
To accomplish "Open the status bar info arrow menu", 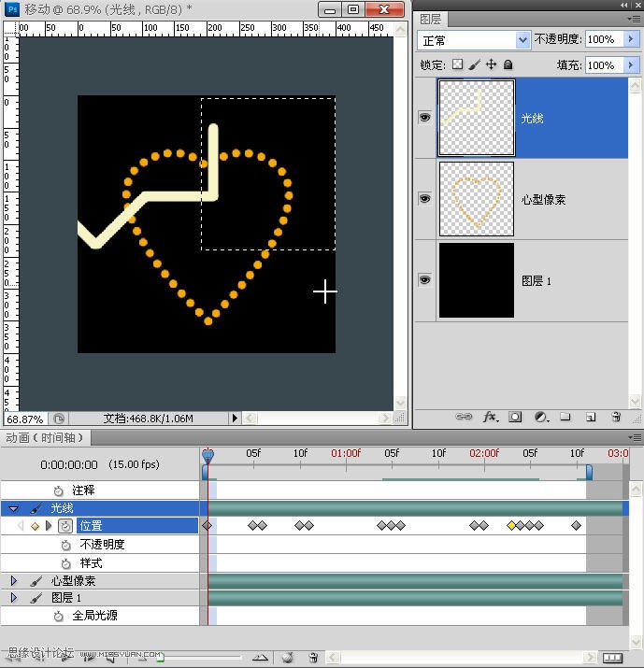I will (235, 419).
